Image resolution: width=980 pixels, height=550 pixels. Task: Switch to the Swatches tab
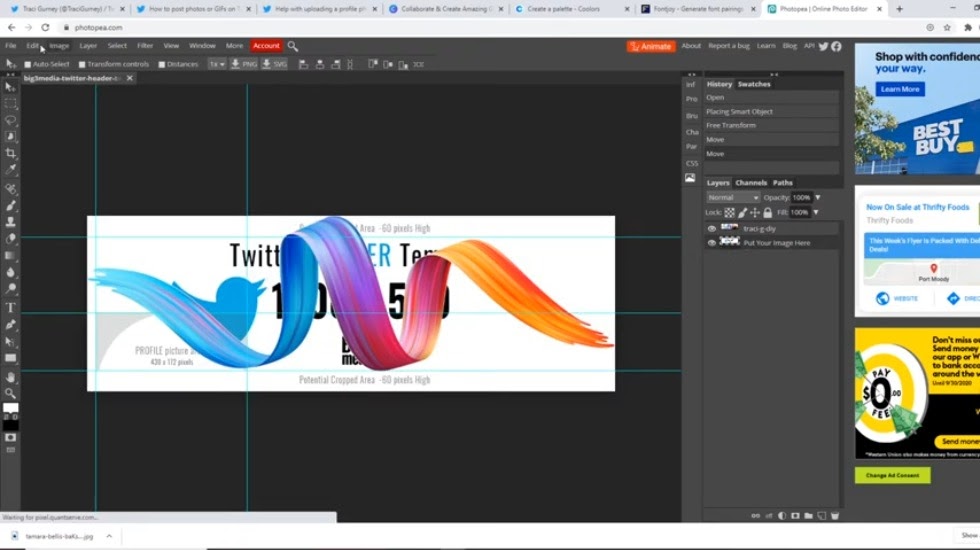point(754,84)
